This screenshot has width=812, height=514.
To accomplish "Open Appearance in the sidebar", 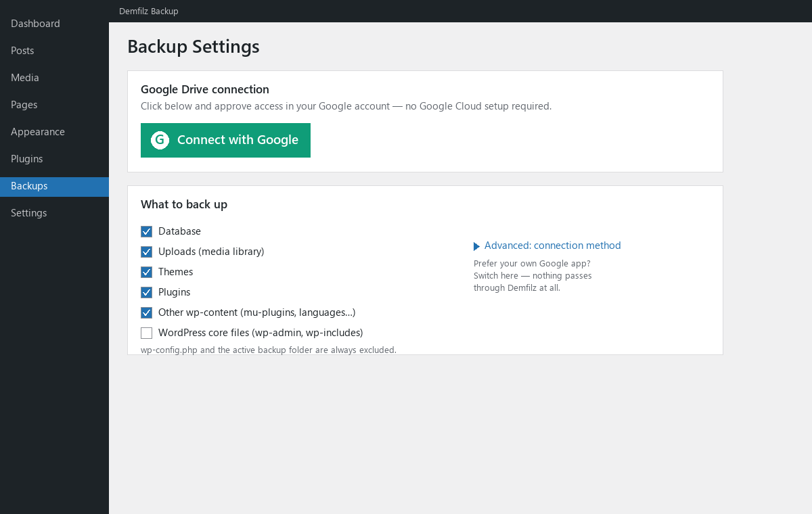I will [54, 132].
